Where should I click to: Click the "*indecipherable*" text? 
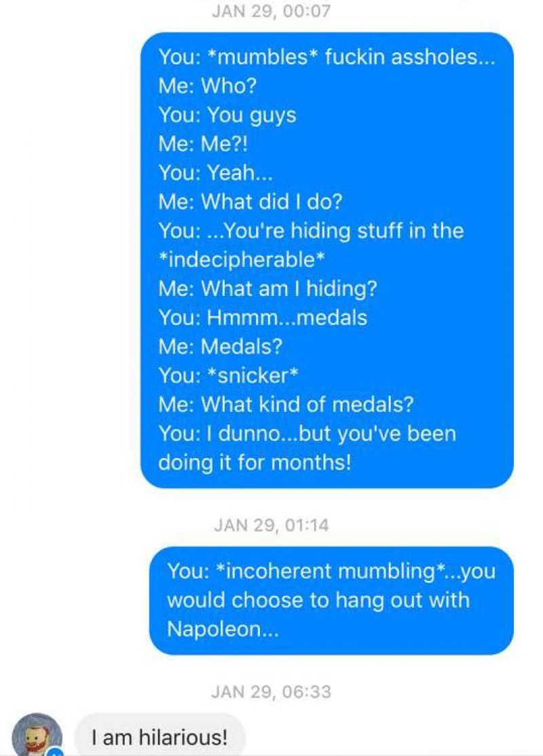point(241,260)
